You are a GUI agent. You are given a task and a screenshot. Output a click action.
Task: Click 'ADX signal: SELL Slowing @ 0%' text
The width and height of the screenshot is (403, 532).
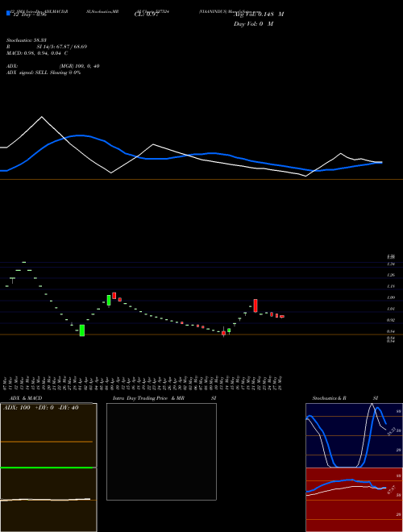point(44,73)
